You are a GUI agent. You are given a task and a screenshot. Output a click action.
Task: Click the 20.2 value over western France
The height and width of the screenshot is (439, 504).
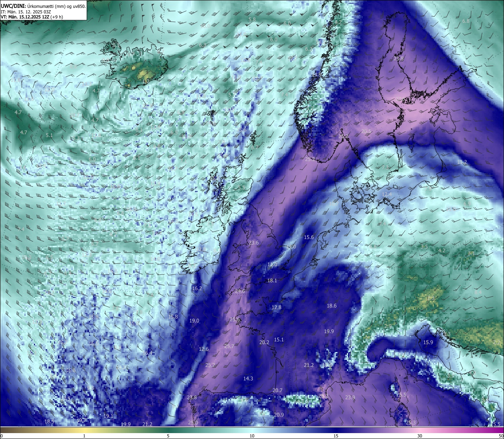(x=264, y=342)
